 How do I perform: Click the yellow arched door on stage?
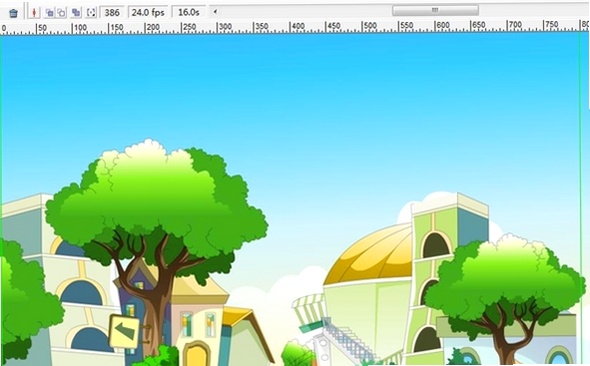pyautogui.click(x=196, y=354)
